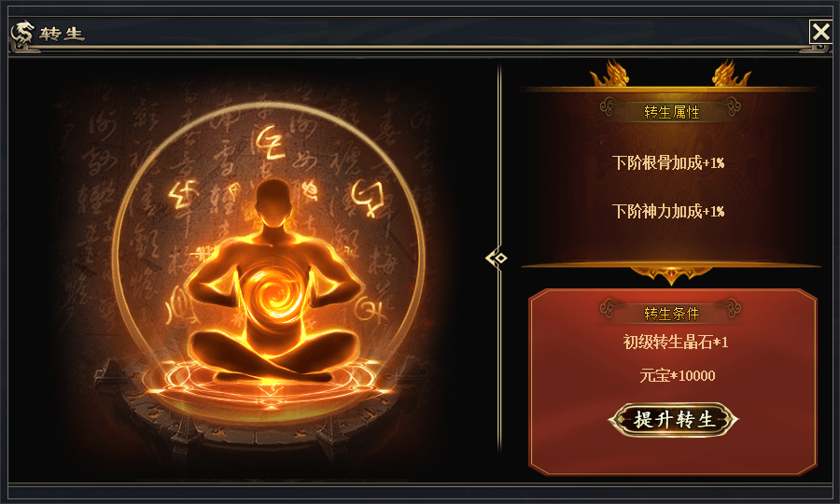The image size is (840, 504).
Task: Click the glowing rune at the figure's upper right
Action: 368,198
